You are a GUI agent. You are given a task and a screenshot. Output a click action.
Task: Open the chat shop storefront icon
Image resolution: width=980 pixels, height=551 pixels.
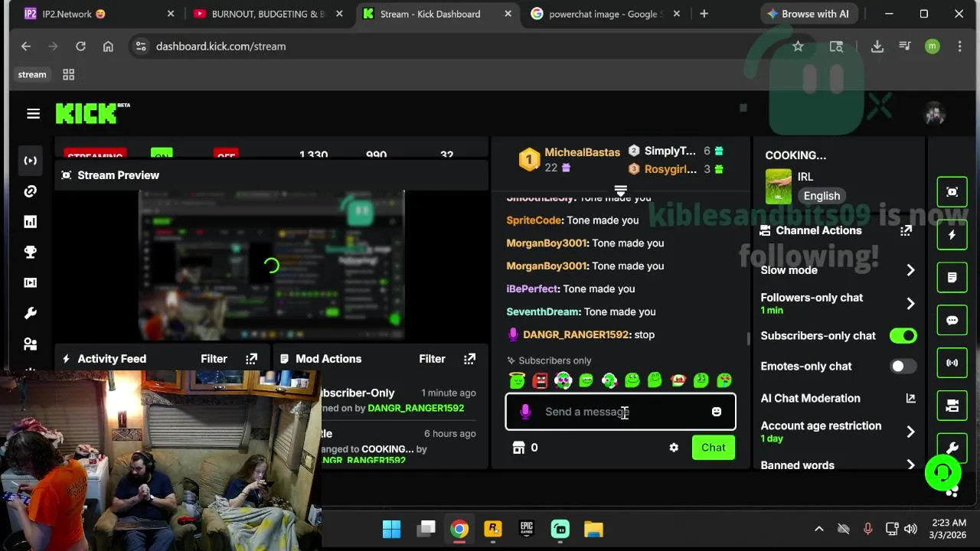click(x=518, y=448)
